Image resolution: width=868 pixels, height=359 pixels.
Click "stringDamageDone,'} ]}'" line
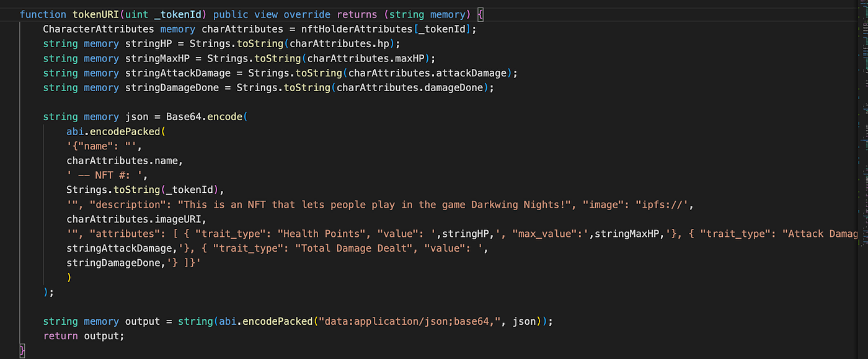point(133,263)
